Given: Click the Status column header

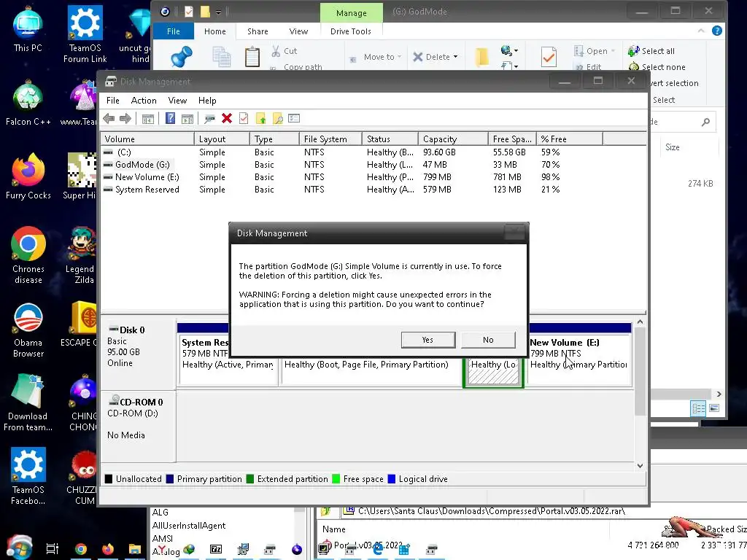Looking at the screenshot, I should coord(390,139).
